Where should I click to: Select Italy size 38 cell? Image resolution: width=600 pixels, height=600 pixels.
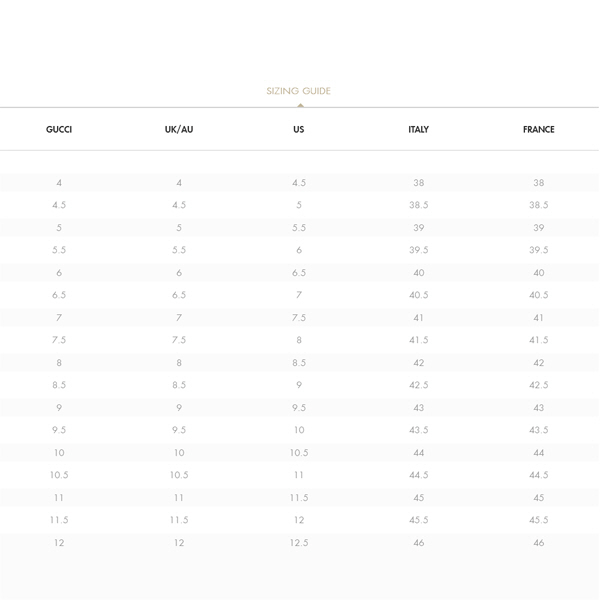point(419,183)
